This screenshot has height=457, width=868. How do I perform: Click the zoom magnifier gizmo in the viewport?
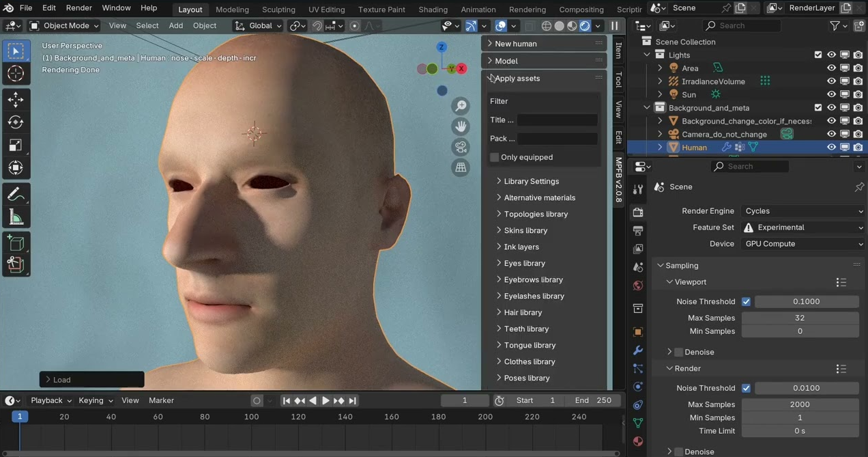click(x=461, y=105)
